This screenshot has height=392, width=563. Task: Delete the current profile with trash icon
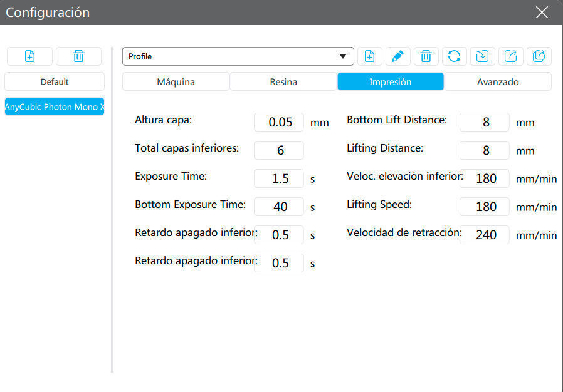tap(426, 56)
